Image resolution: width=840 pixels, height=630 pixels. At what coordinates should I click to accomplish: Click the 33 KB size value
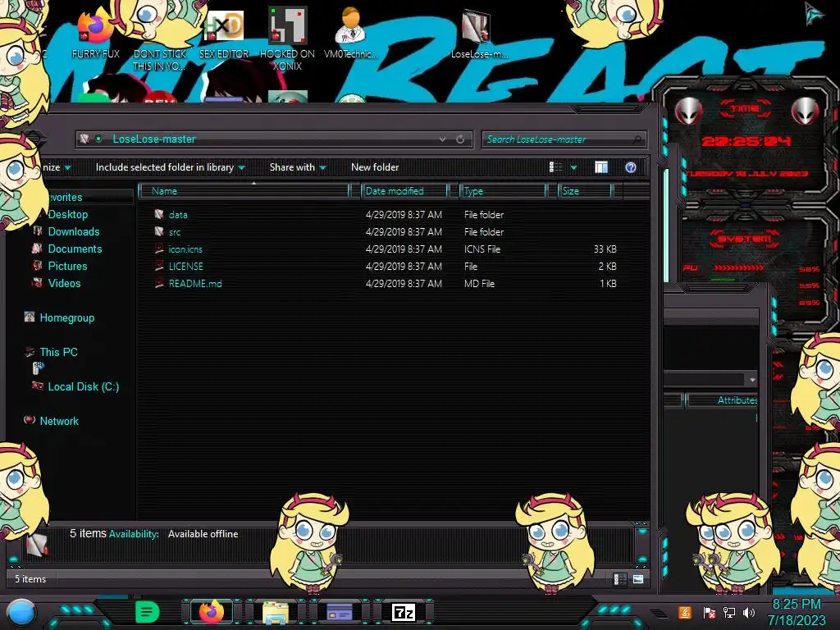point(605,249)
